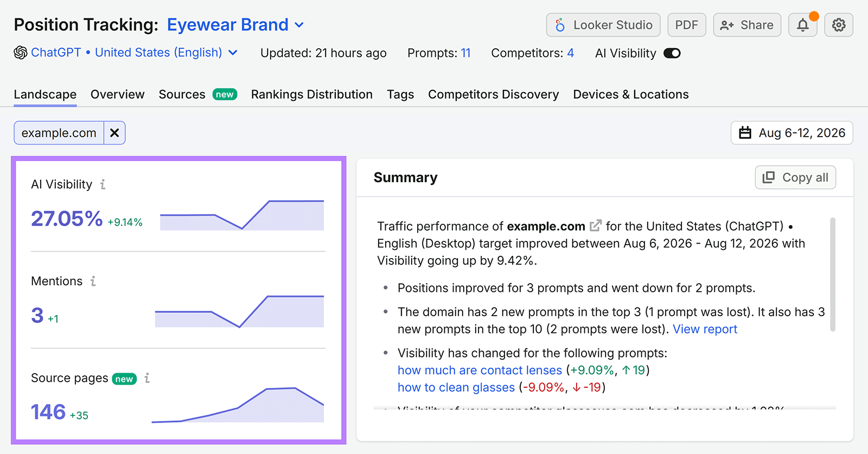Expand the Eyewear Brand project dropdown
Screen dimensions: 868x454
click(235, 25)
